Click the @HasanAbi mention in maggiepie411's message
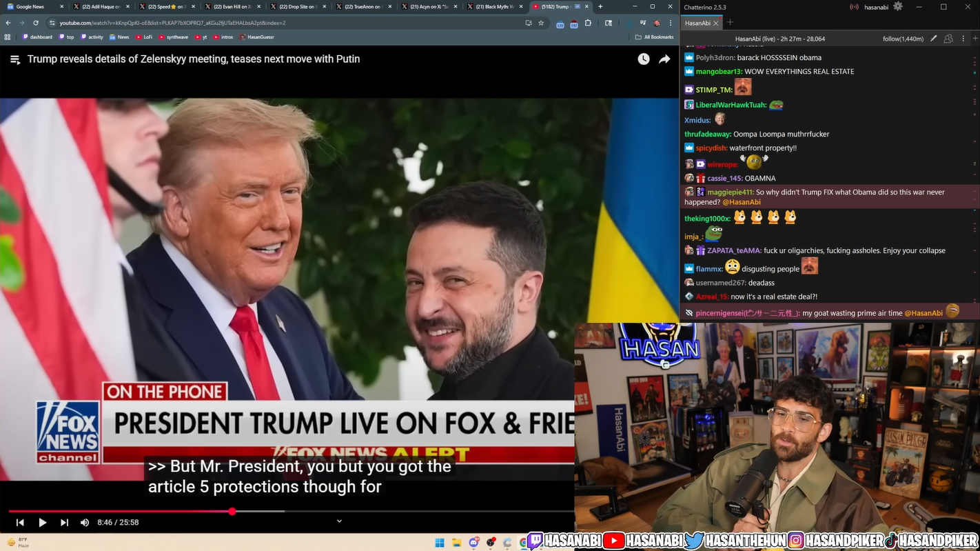Screen dimensions: 980x551 742,203
